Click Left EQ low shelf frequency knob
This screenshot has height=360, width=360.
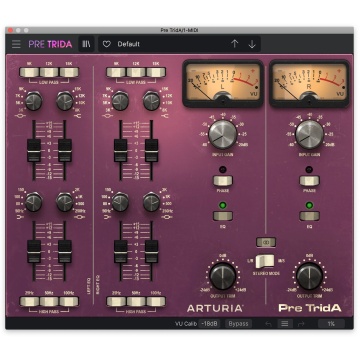(34, 202)
